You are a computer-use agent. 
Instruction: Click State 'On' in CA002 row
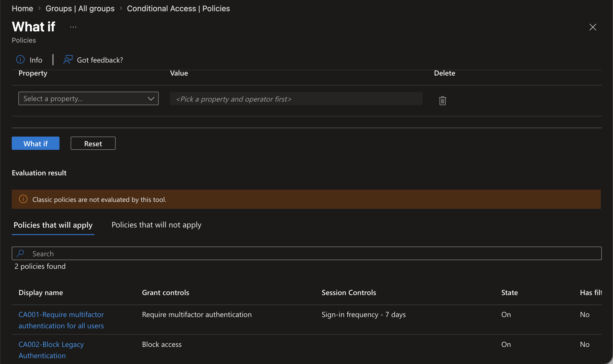pos(506,344)
